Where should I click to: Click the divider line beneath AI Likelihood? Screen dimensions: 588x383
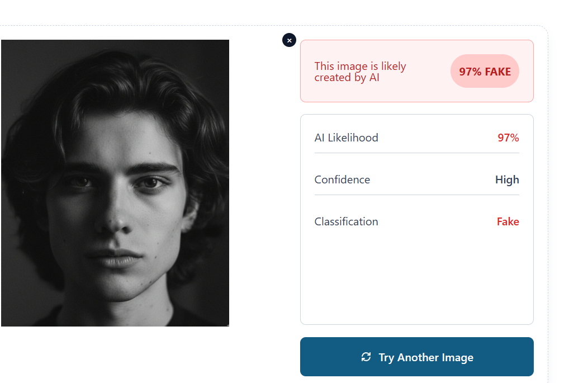[416, 153]
